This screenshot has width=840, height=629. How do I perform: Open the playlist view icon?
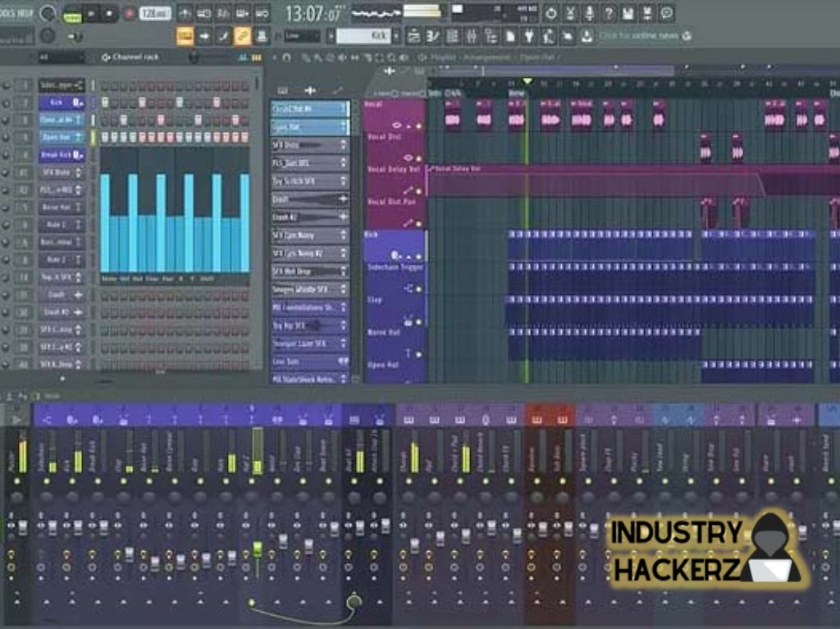tap(413, 36)
